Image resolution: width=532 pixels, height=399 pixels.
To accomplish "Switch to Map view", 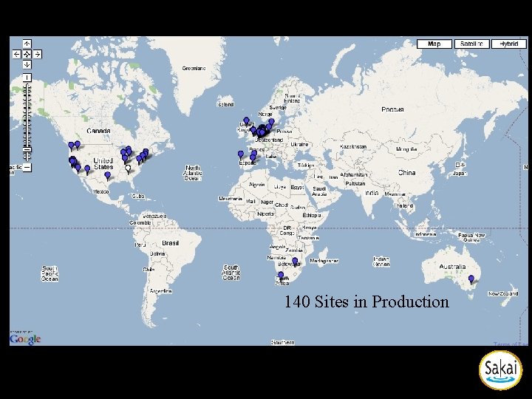I will pos(434,44).
